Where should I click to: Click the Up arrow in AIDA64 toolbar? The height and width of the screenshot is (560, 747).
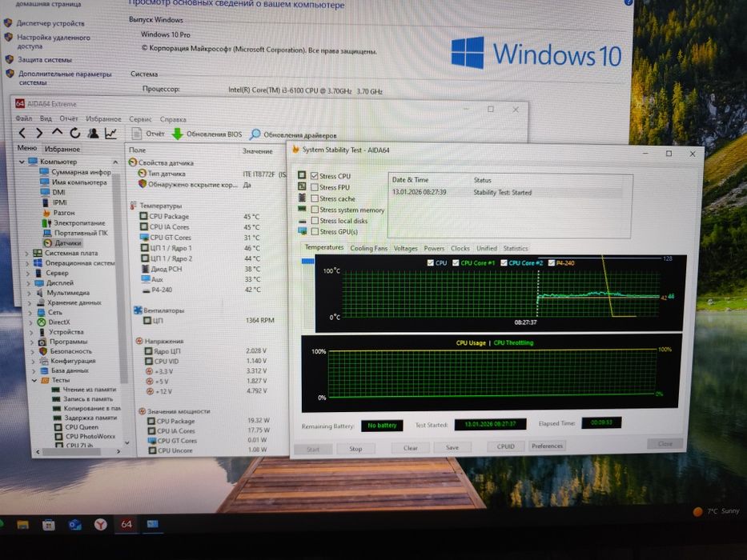click(57, 132)
